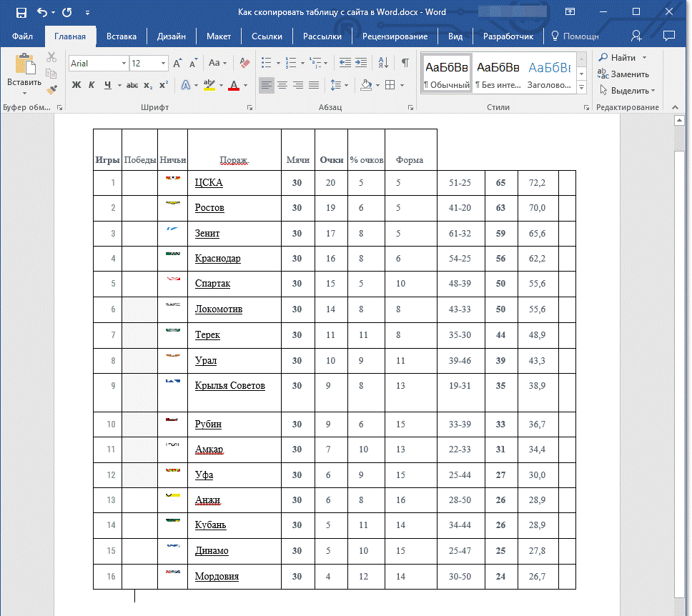Expand the styles gallery list
The height and width of the screenshot is (616, 692).
pyautogui.click(x=582, y=87)
